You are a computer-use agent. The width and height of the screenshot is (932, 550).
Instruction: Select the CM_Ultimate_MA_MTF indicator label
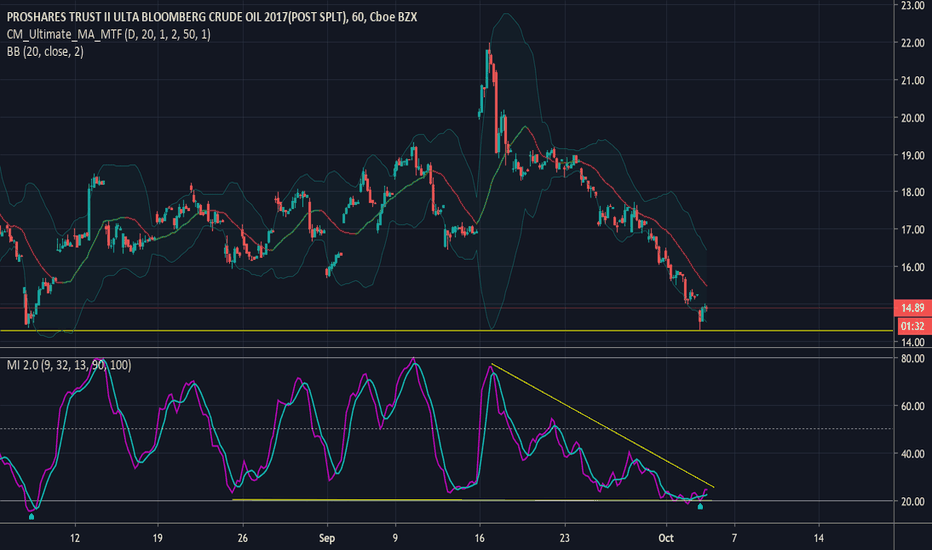point(109,34)
